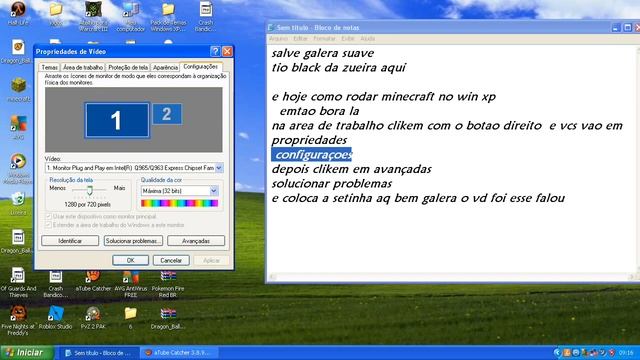Screen dimensions: 640x360
Task: Open the Ajuda menu in Bloco de notas
Action: coord(367,39)
